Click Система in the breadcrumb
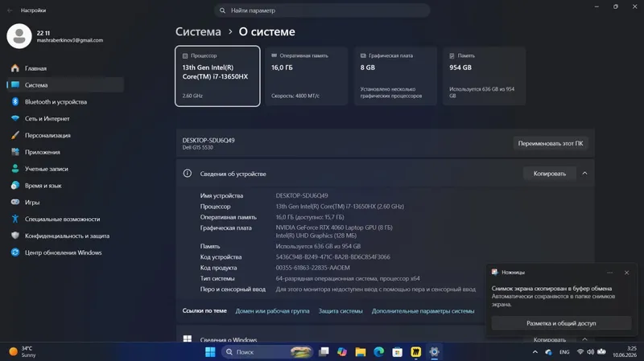The height and width of the screenshot is (361, 644). click(x=198, y=31)
